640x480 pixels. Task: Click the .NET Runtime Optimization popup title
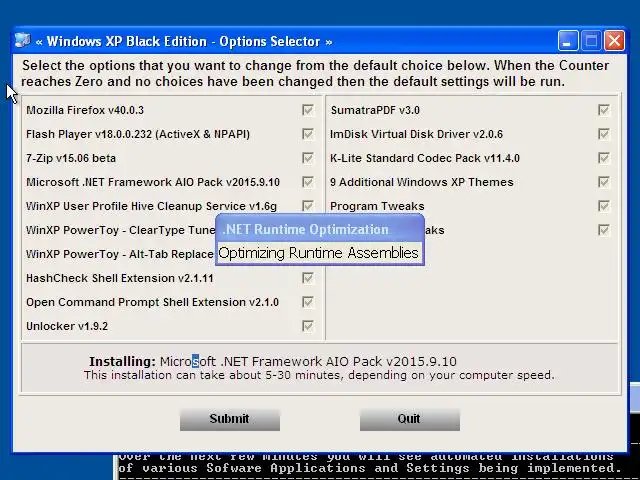point(305,230)
